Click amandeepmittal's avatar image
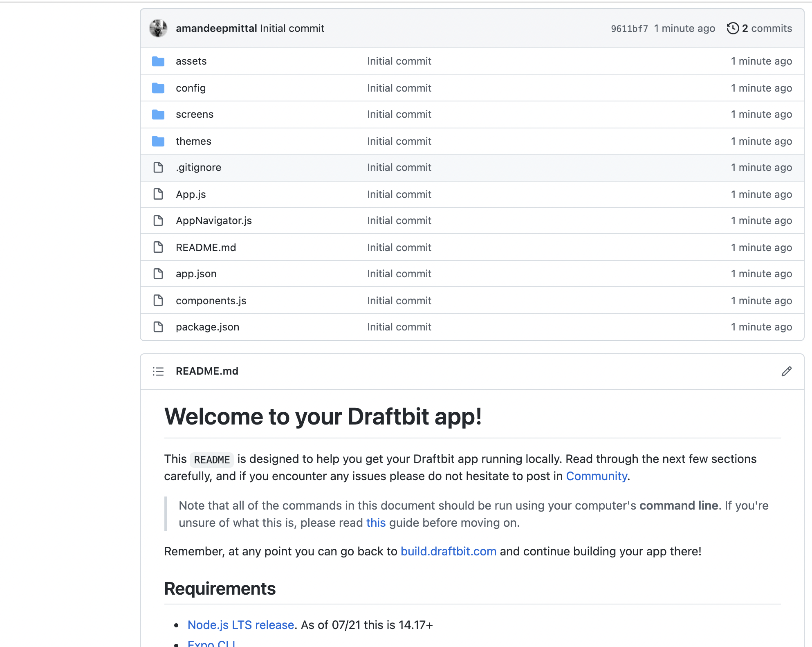This screenshot has width=812, height=647. coord(158,28)
